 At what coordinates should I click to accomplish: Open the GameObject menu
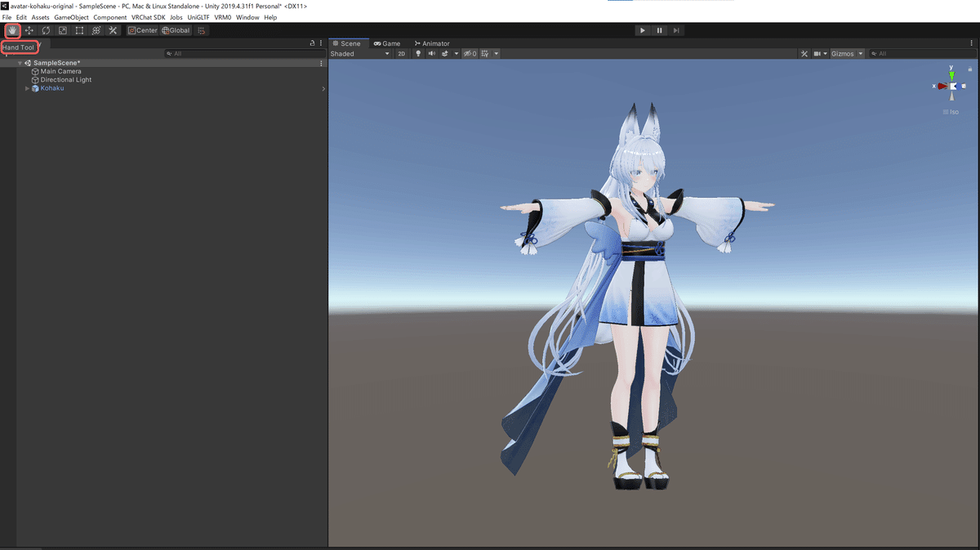(x=71, y=17)
